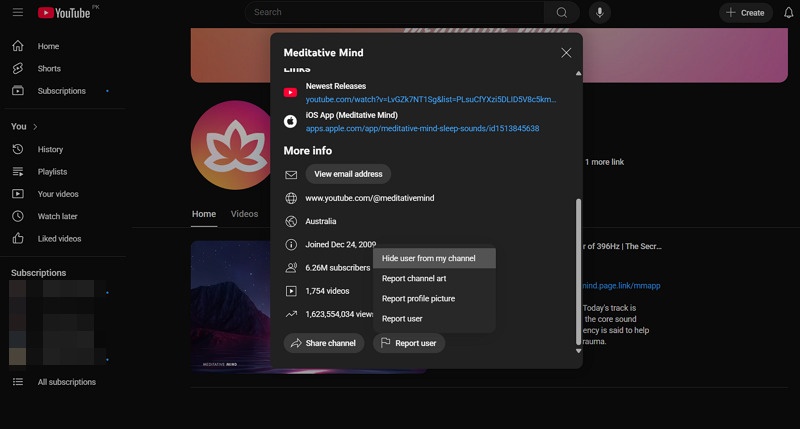The width and height of the screenshot is (800, 429).
Task: Go to Subscriptions in sidebar
Action: (63, 91)
